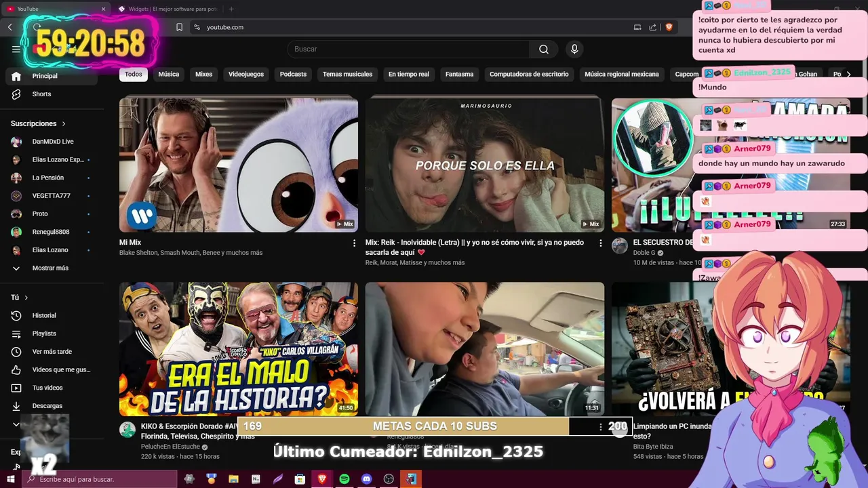Image resolution: width=868 pixels, height=488 pixels.
Task: Expand the Tú section chevron
Action: pos(26,298)
